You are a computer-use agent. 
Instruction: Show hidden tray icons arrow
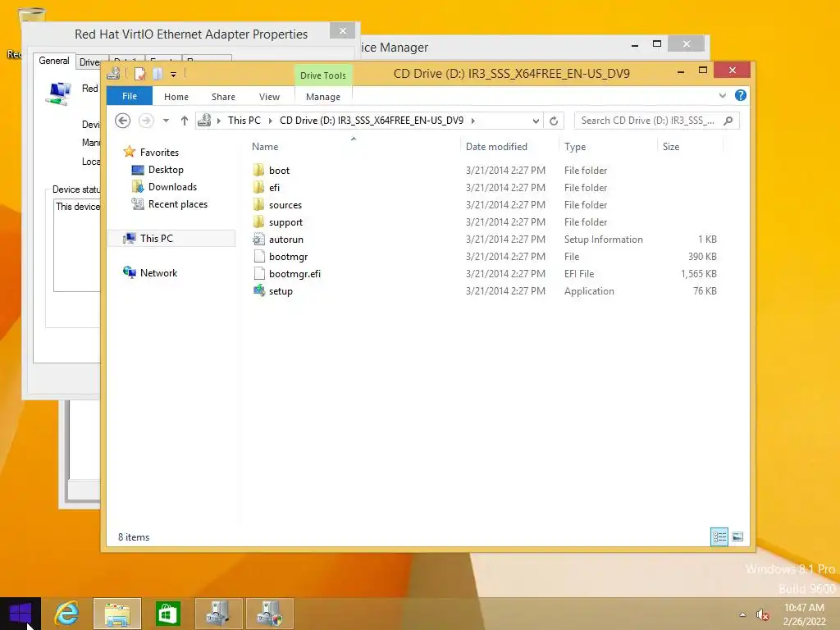click(x=742, y=614)
